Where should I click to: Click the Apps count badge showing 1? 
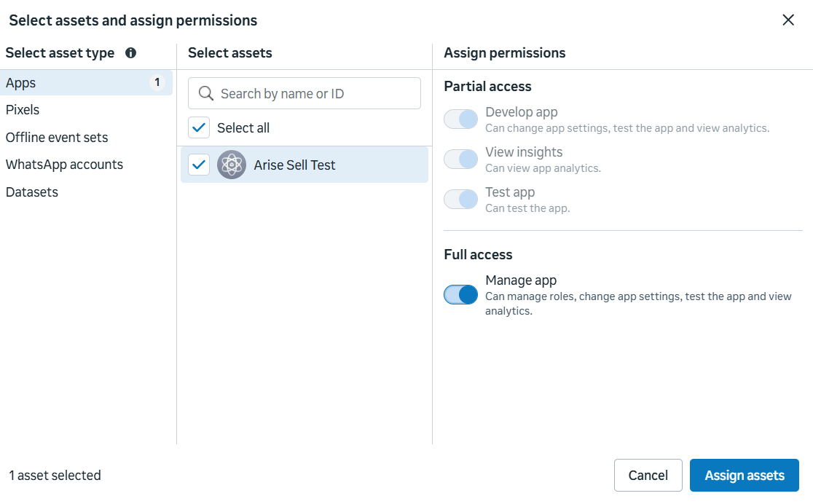[x=157, y=82]
